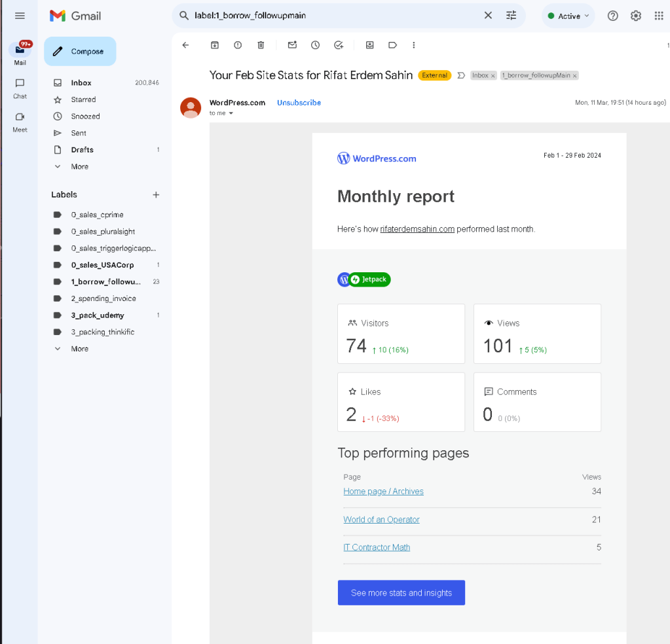The height and width of the screenshot is (644, 670).
Task: Clear the search query with X
Action: (488, 16)
